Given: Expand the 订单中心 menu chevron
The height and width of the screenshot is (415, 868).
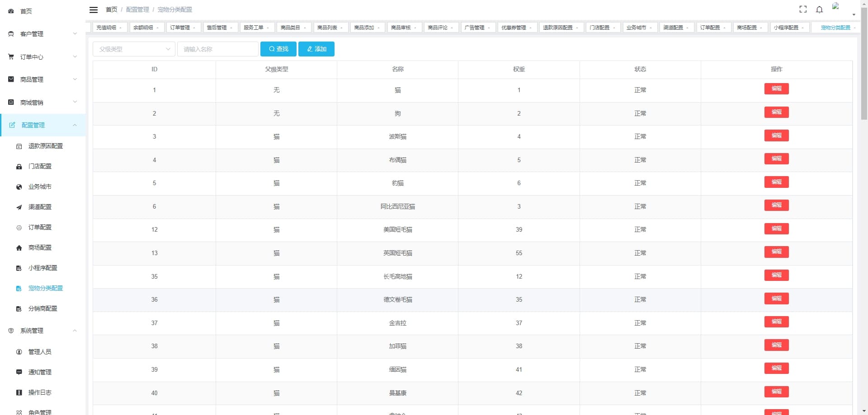Looking at the screenshot, I should click(x=75, y=56).
